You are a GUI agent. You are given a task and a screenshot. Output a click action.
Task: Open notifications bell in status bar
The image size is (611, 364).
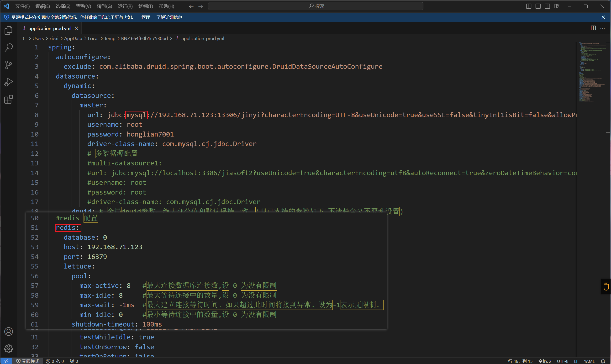[603, 361]
